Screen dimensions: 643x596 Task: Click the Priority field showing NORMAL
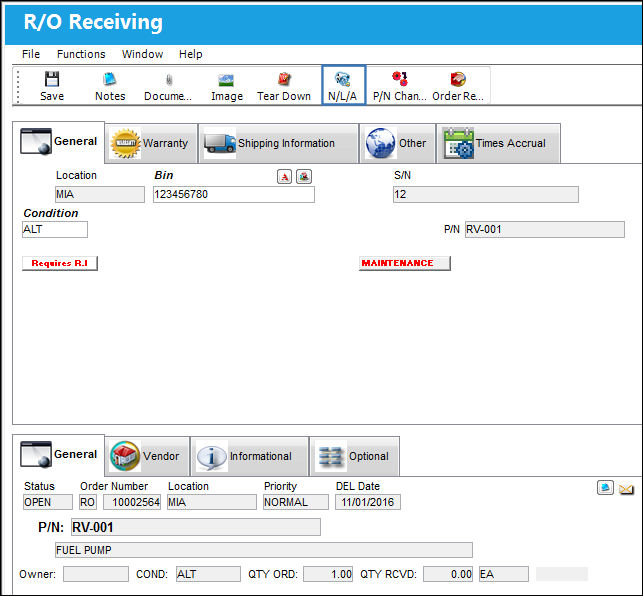coord(296,502)
